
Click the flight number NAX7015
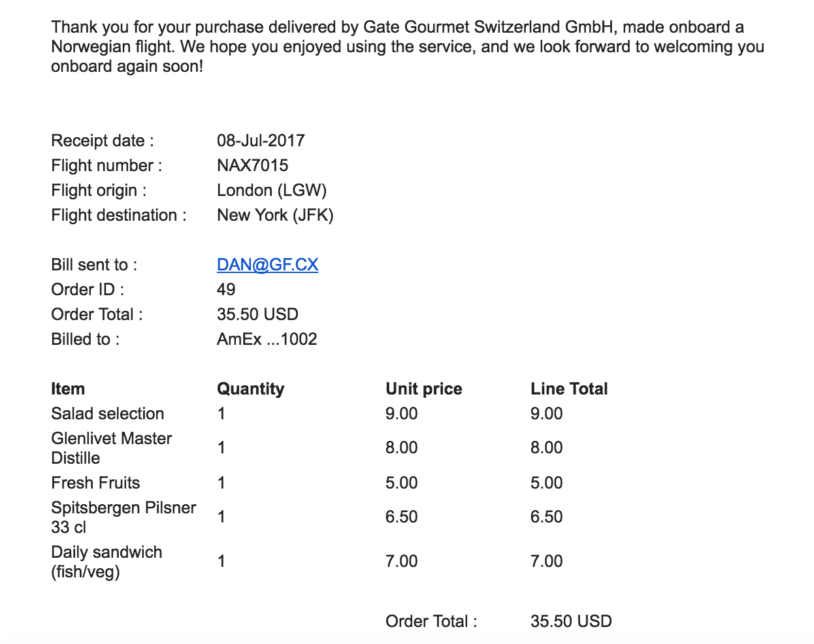coord(252,165)
